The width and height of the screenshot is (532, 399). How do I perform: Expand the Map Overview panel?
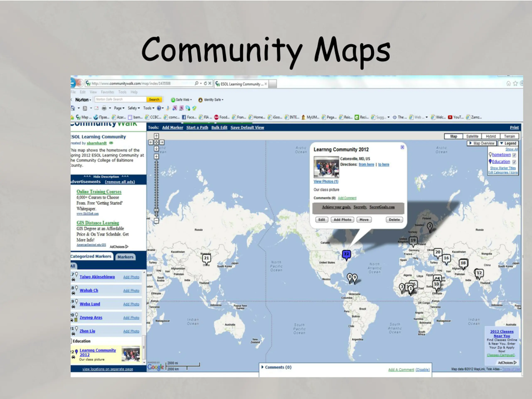tap(482, 143)
